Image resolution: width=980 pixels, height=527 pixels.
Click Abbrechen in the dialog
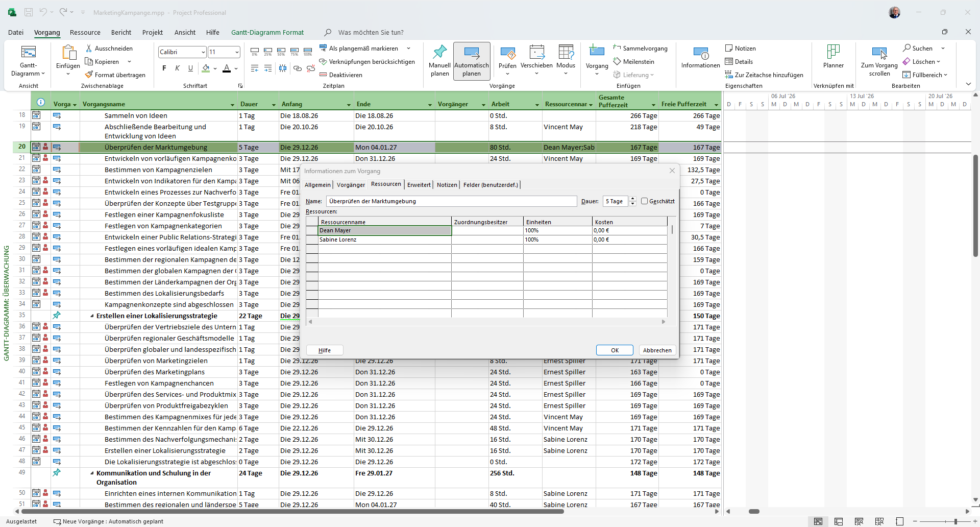tap(657, 350)
